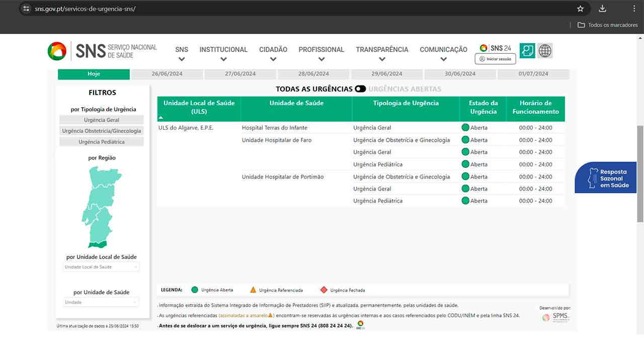Click the red Urgência Fechada legend diamond
The height and width of the screenshot is (362, 644).
pyautogui.click(x=324, y=290)
